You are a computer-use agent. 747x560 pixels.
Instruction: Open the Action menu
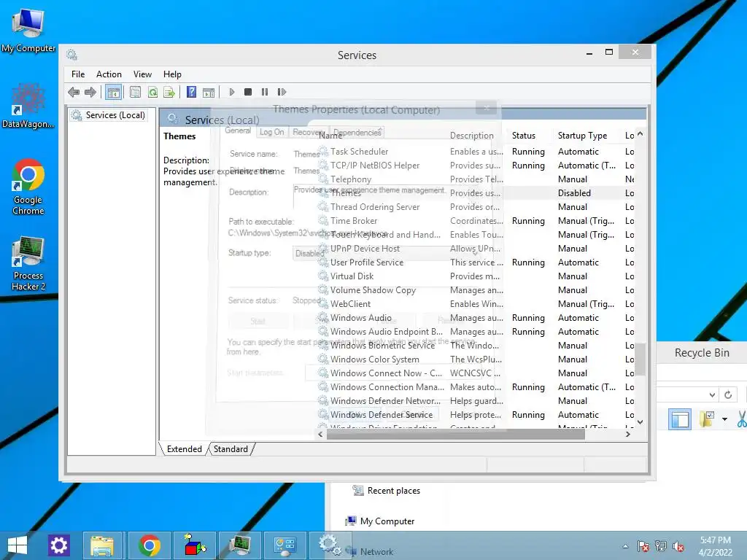(x=109, y=74)
